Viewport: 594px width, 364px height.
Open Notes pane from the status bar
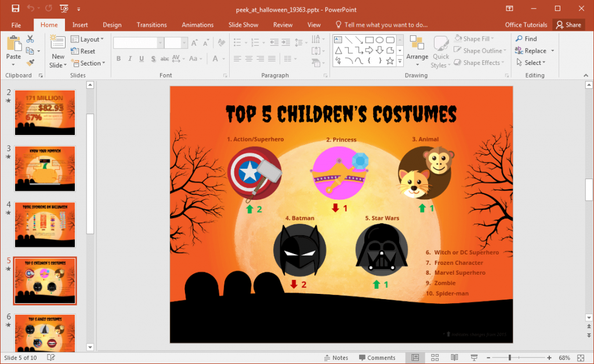pos(336,358)
